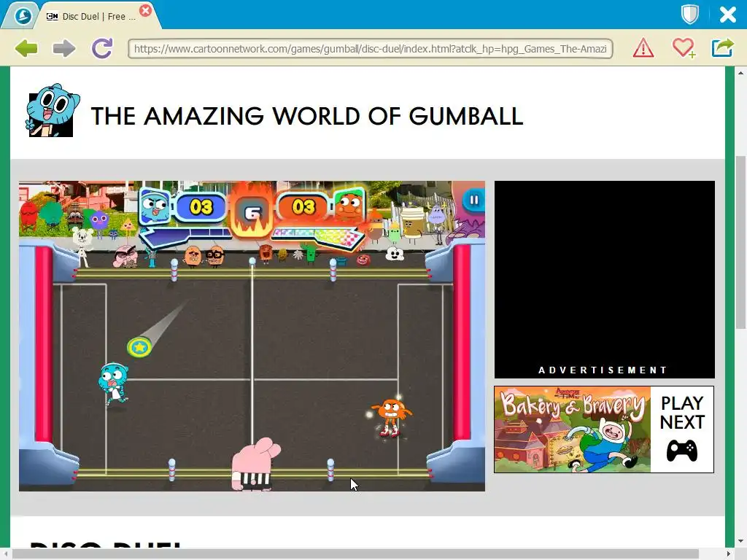Click the Play Next game controller icon

(682, 451)
